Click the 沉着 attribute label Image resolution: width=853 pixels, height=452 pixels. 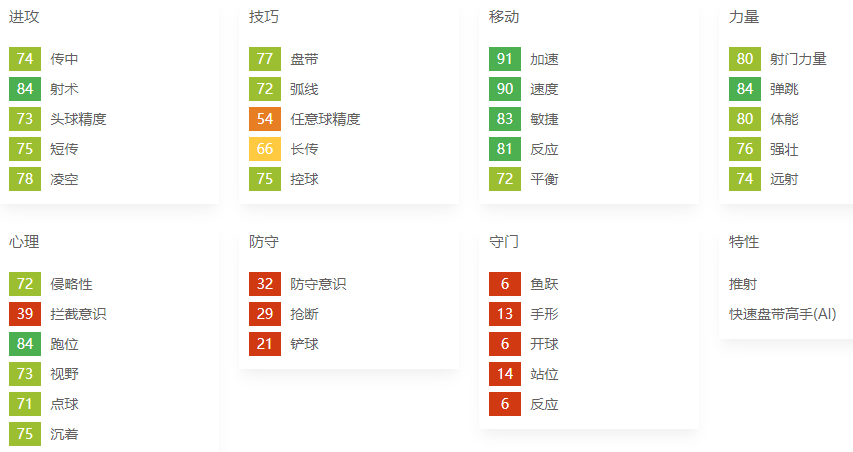[64, 434]
